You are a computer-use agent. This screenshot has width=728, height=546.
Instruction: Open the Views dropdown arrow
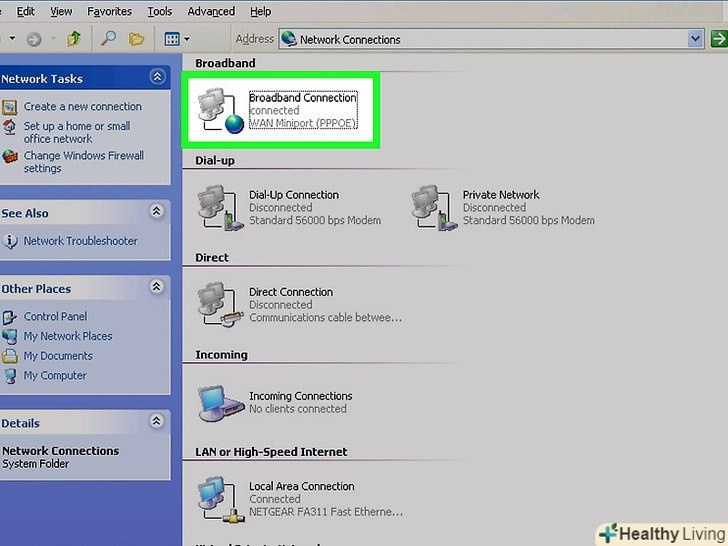[187, 39]
